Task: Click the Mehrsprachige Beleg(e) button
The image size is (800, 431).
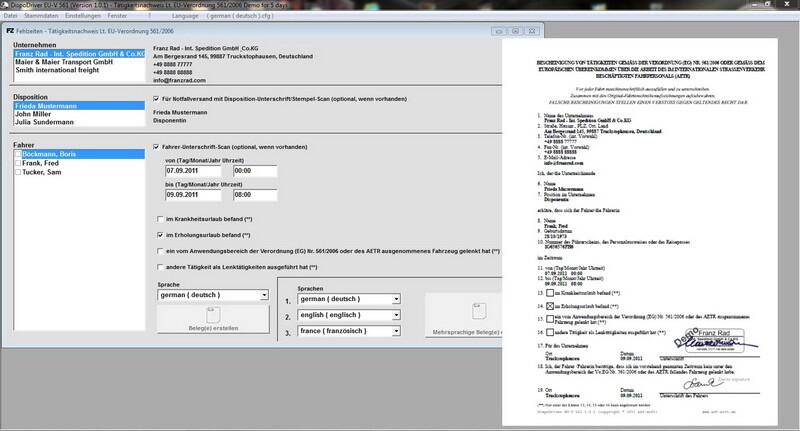Action: pos(464,315)
